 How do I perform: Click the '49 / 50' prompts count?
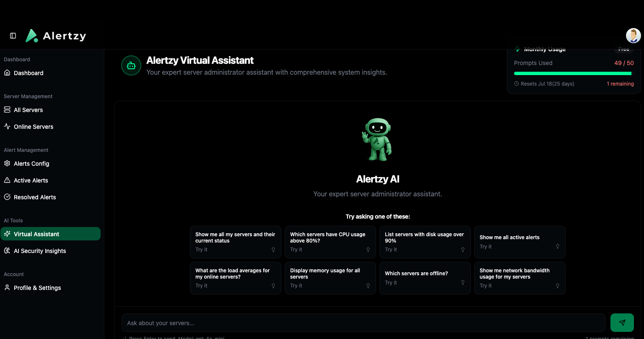tap(624, 63)
